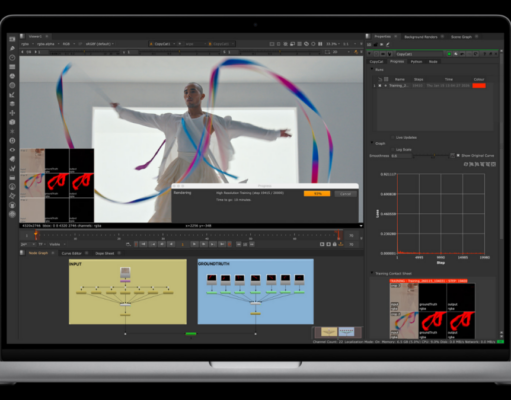Click the CopyCat node help question icon
This screenshot has width=511, height=400.
pos(484,54)
